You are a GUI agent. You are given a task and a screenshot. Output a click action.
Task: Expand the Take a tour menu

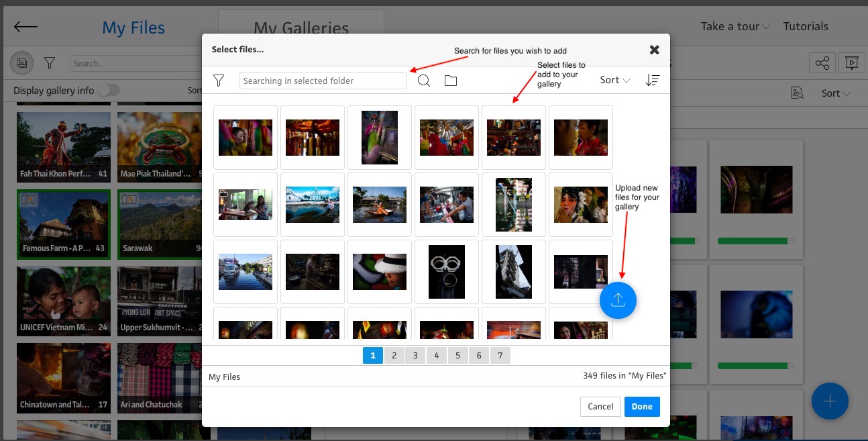[735, 26]
